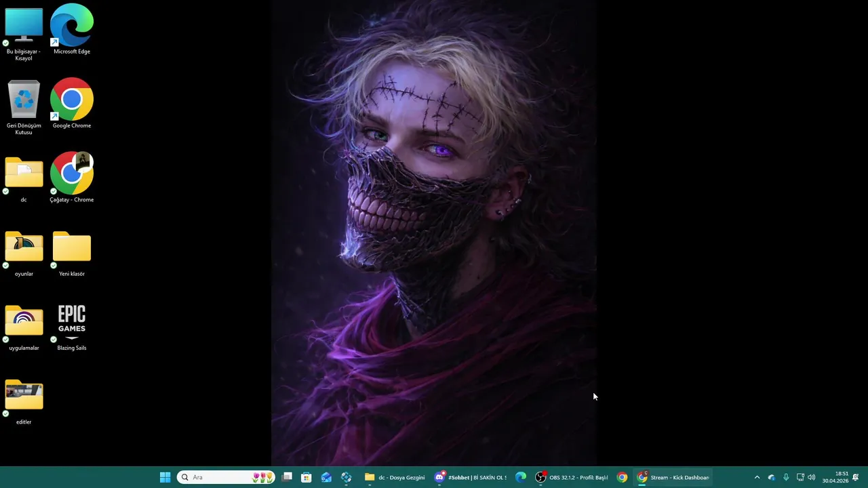The image size is (868, 488).
Task: Launch Google Chrome desktop shortcut
Action: tap(72, 103)
